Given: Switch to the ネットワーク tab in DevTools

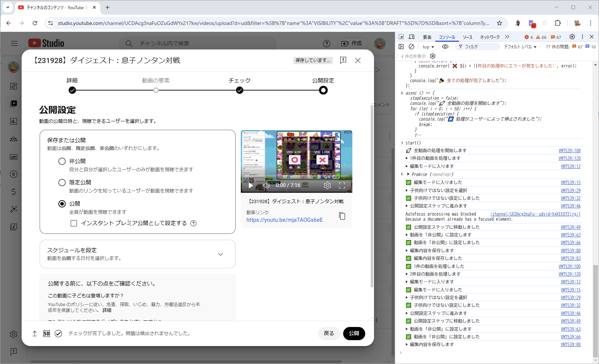Looking at the screenshot, I should click(x=490, y=37).
